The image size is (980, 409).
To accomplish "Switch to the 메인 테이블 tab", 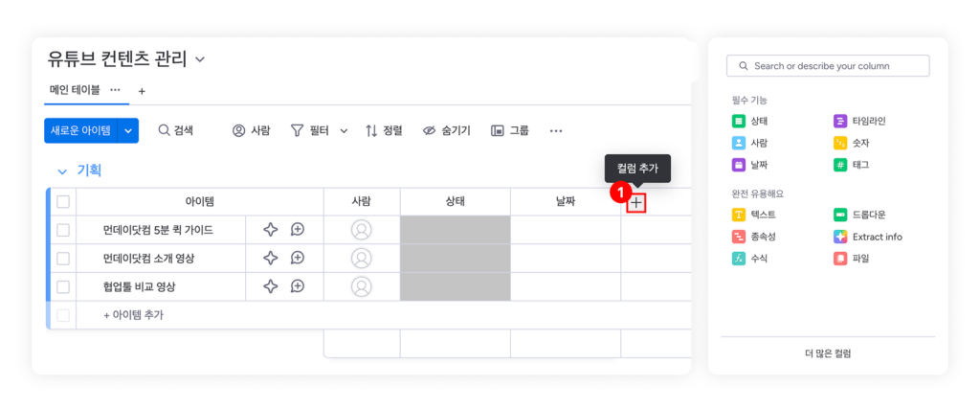I will (x=75, y=90).
